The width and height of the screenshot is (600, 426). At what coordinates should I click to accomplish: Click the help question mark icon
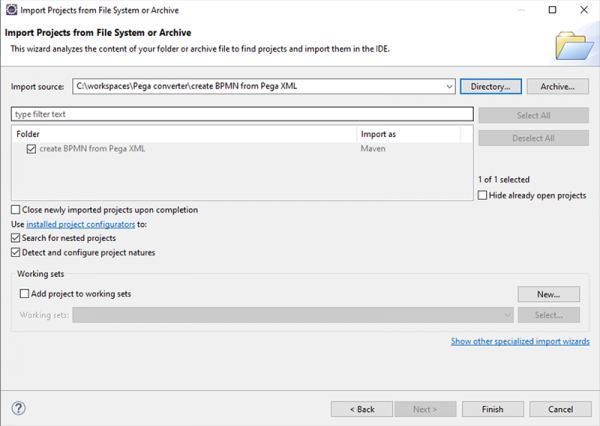pyautogui.click(x=19, y=408)
